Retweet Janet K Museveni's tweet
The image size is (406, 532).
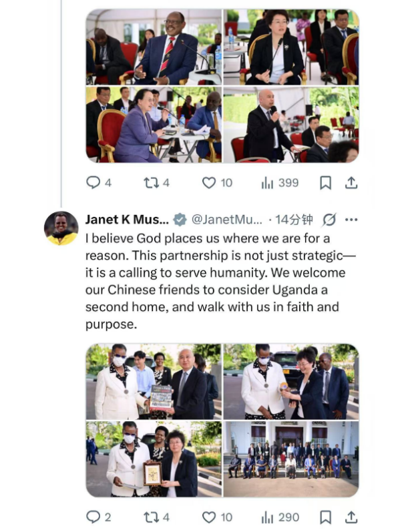(x=156, y=517)
